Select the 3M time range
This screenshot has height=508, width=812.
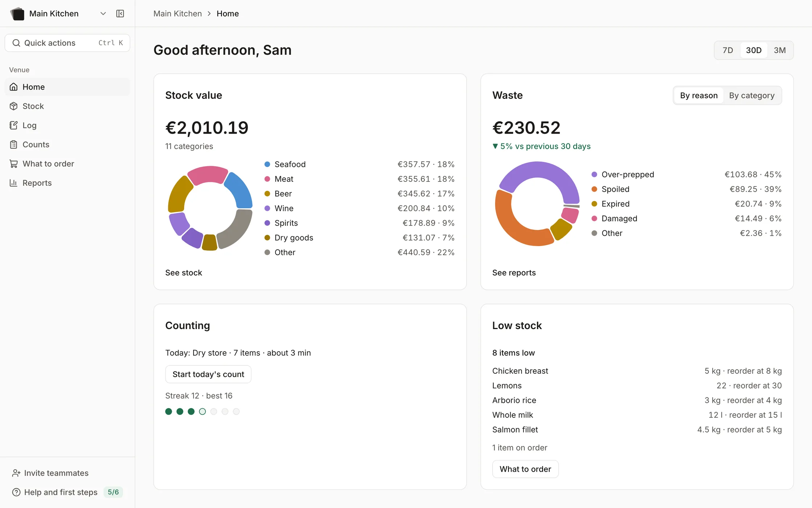point(780,50)
